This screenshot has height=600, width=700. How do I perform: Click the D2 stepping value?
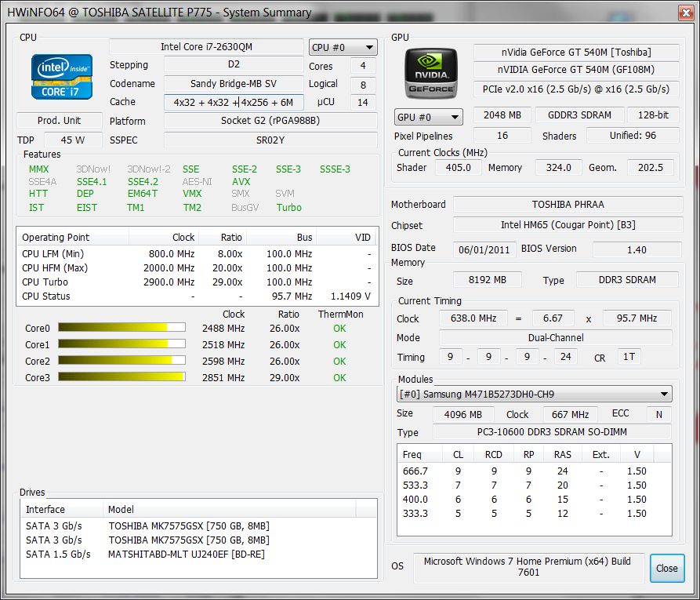(x=234, y=64)
